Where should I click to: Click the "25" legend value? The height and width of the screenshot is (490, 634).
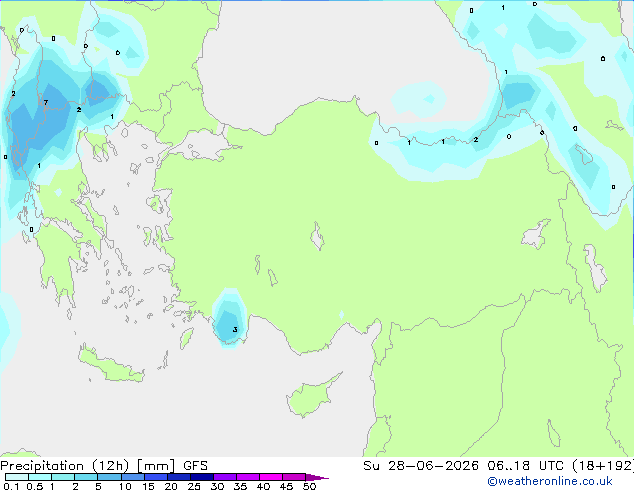[x=194, y=486]
